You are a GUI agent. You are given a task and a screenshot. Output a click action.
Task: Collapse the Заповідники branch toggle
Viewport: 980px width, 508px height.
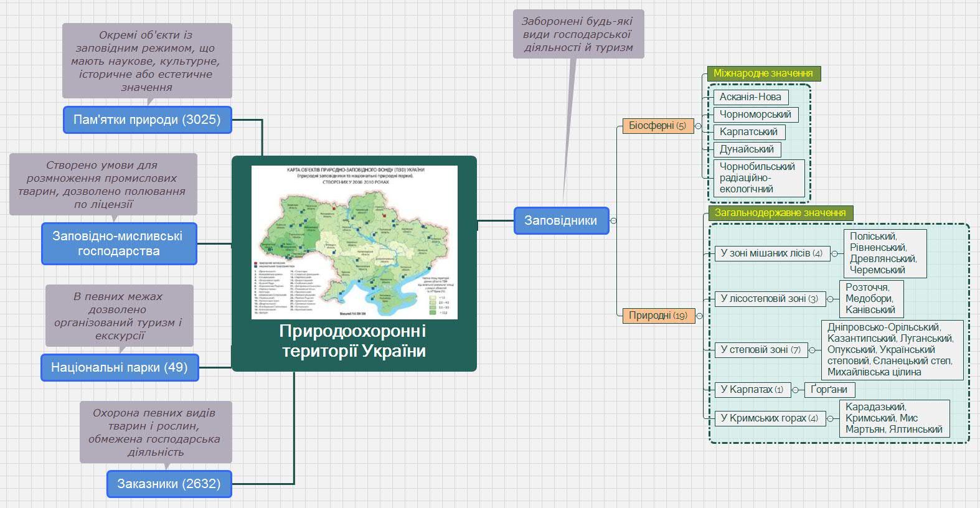click(x=614, y=220)
